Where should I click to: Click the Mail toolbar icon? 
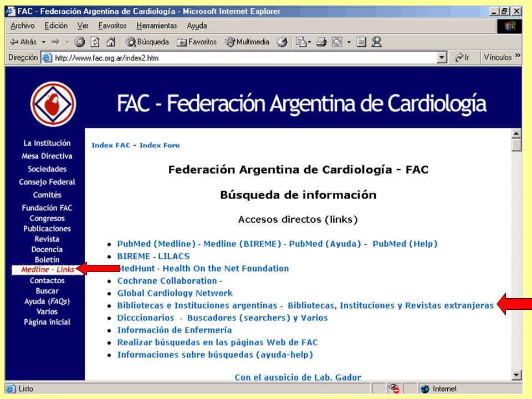point(300,42)
